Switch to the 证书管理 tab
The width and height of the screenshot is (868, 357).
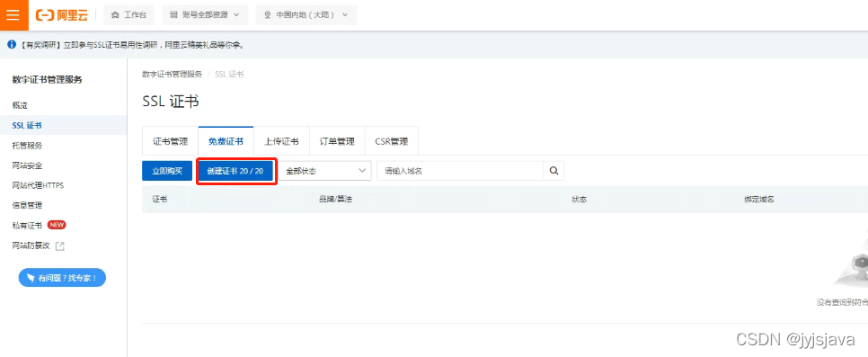point(171,141)
